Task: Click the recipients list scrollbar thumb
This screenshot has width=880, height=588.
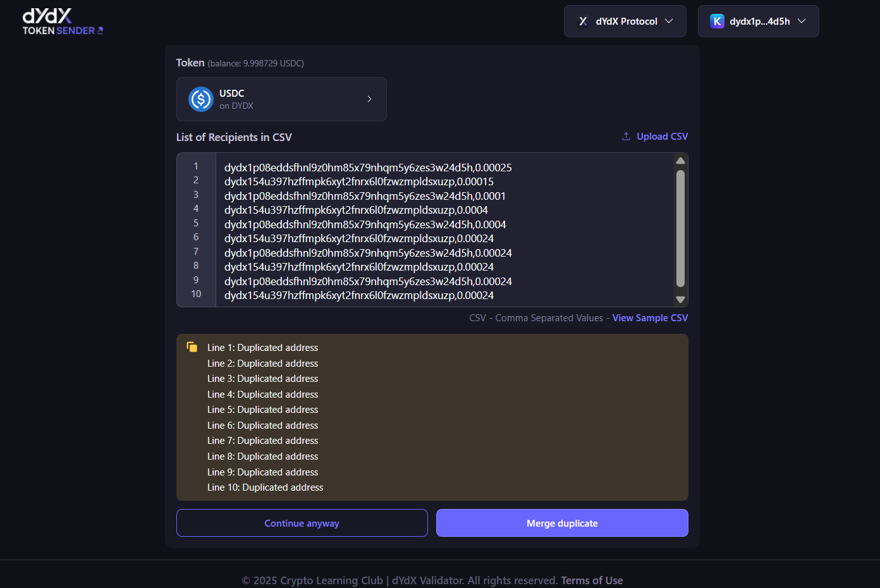Action: [680, 228]
